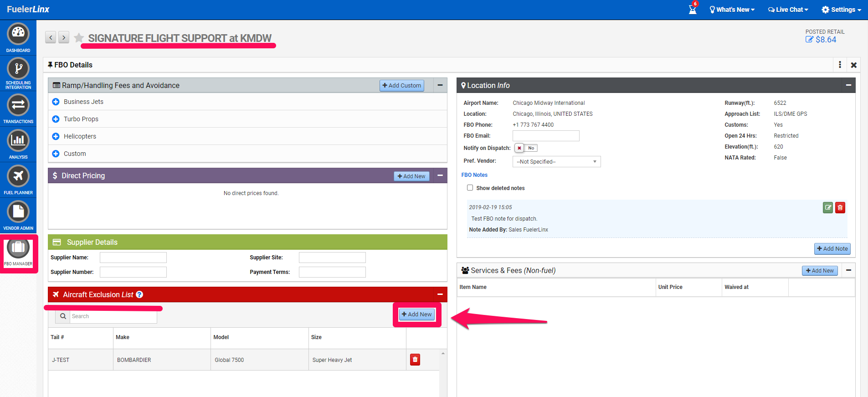Focus the Supplier Number field
The width and height of the screenshot is (868, 397).
pyautogui.click(x=133, y=272)
